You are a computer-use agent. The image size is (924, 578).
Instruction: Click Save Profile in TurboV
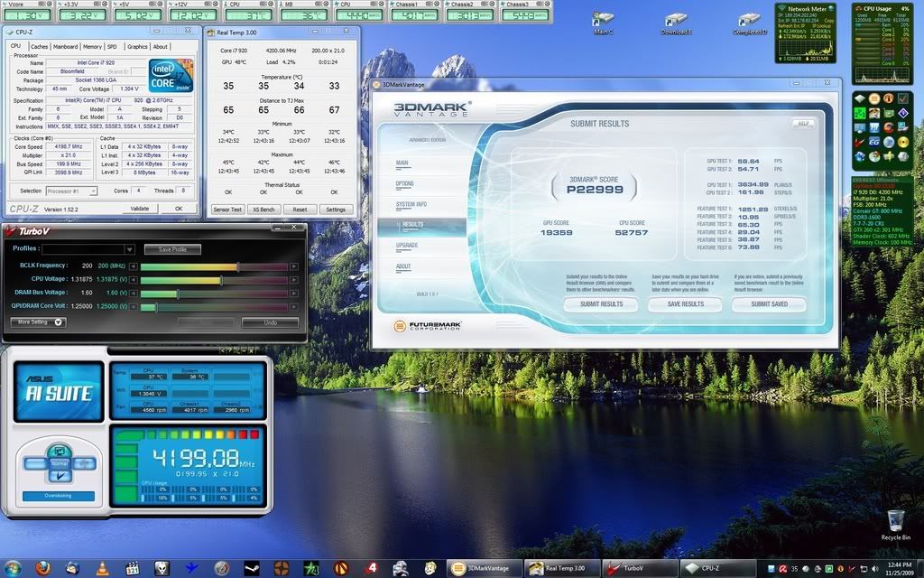[x=172, y=249]
